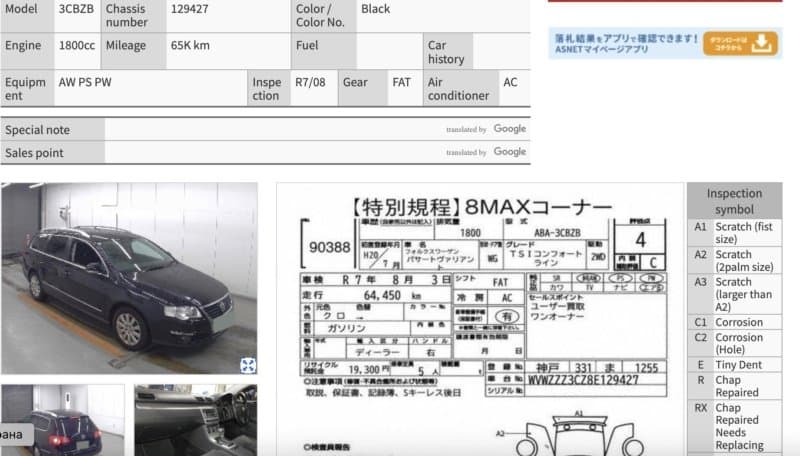Click the mileage value 65K km
Viewport: 800px width, 456px height.
pos(190,45)
